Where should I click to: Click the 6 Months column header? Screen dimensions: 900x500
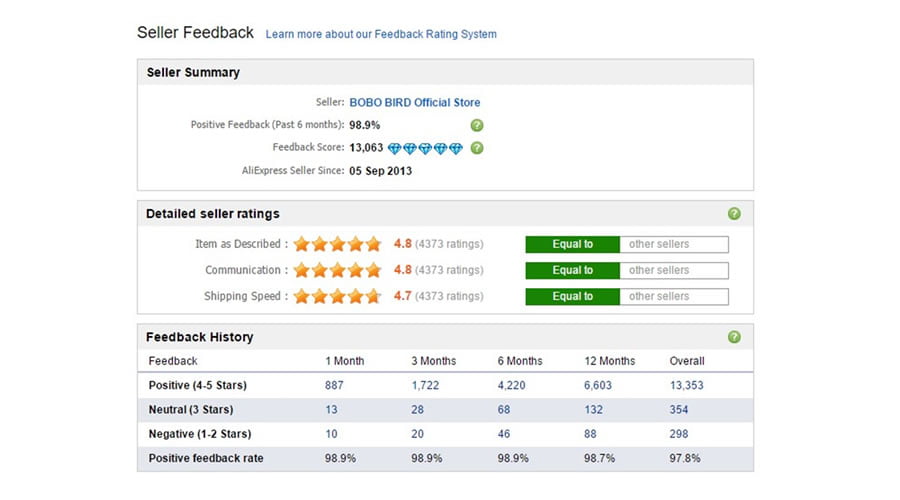click(x=519, y=361)
